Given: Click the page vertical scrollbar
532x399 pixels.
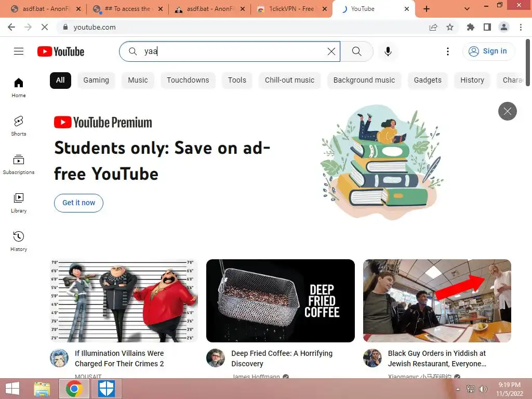Looking at the screenshot, I should click(528, 63).
